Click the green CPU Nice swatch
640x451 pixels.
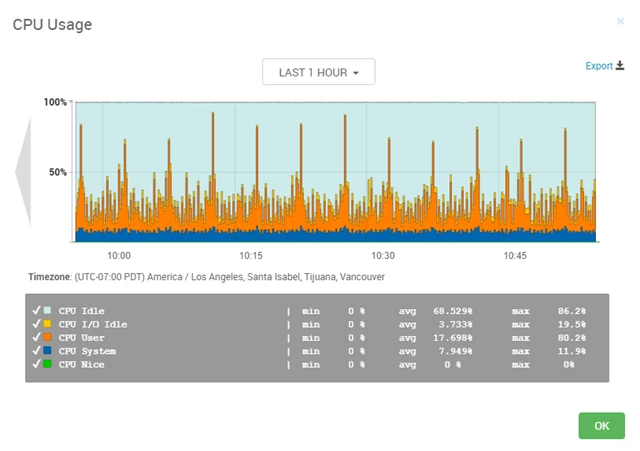coord(48,365)
